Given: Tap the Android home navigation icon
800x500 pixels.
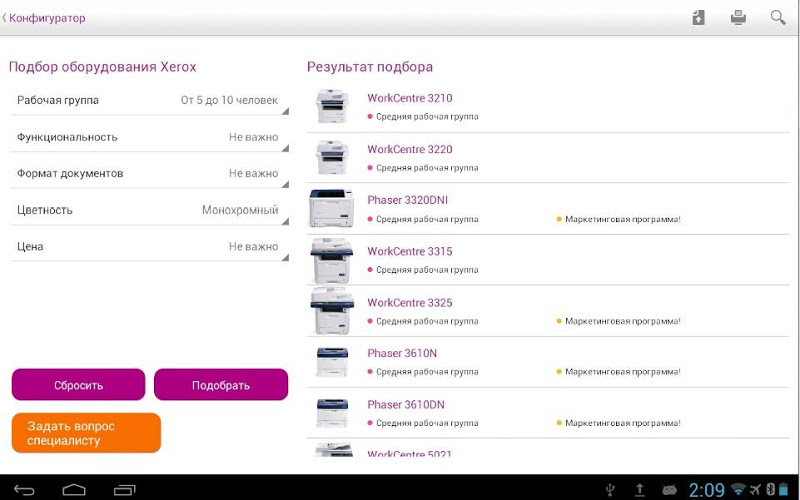Looking at the screenshot, I should pos(74,490).
